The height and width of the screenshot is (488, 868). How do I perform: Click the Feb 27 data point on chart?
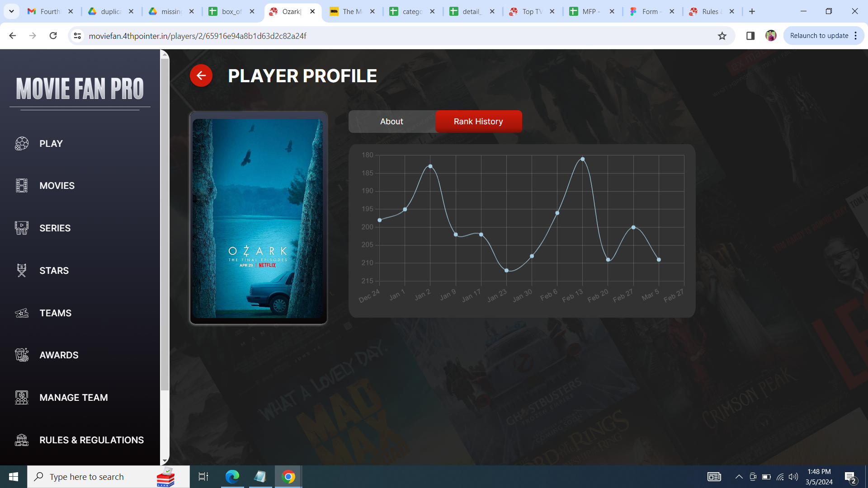(633, 227)
